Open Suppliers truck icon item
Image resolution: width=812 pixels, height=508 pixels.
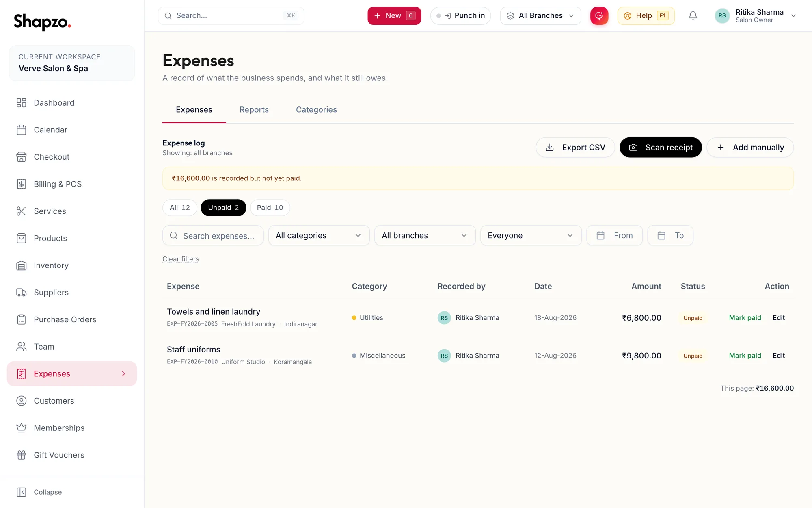[72, 293]
